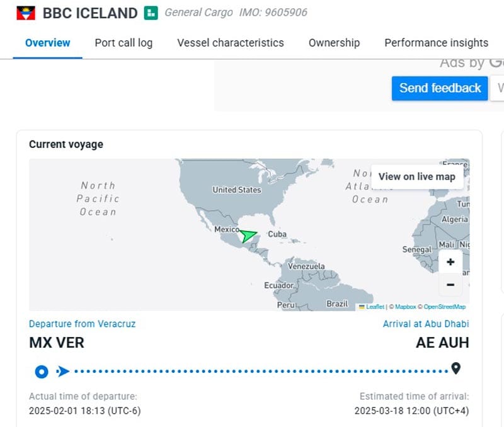Open the Departure from Veracruz link
This screenshot has width=504, height=427.
(82, 324)
